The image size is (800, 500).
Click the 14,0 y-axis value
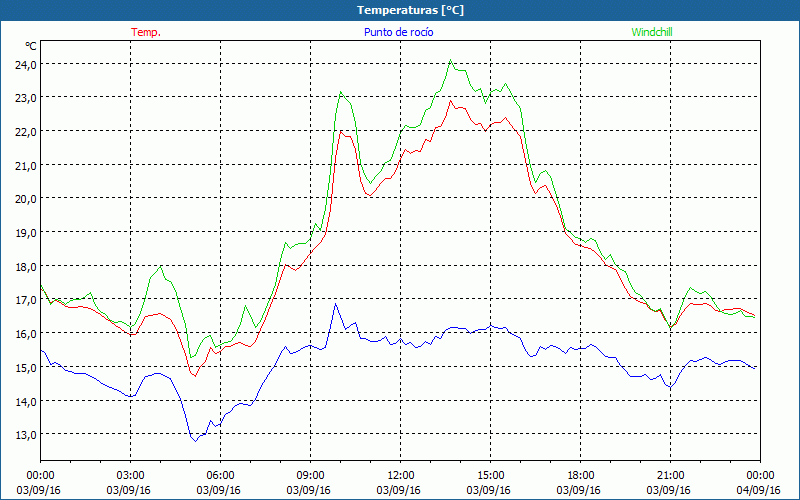pos(26,402)
